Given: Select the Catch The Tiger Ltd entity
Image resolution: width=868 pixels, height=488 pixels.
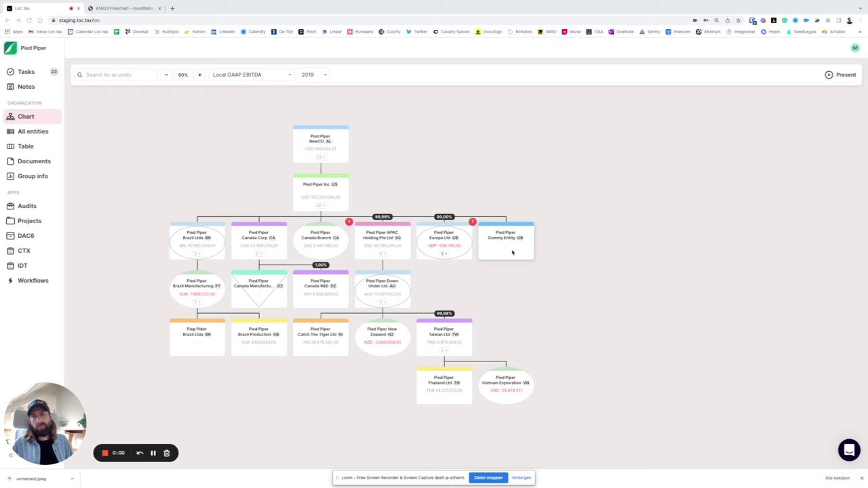Looking at the screenshot, I should 320,337.
